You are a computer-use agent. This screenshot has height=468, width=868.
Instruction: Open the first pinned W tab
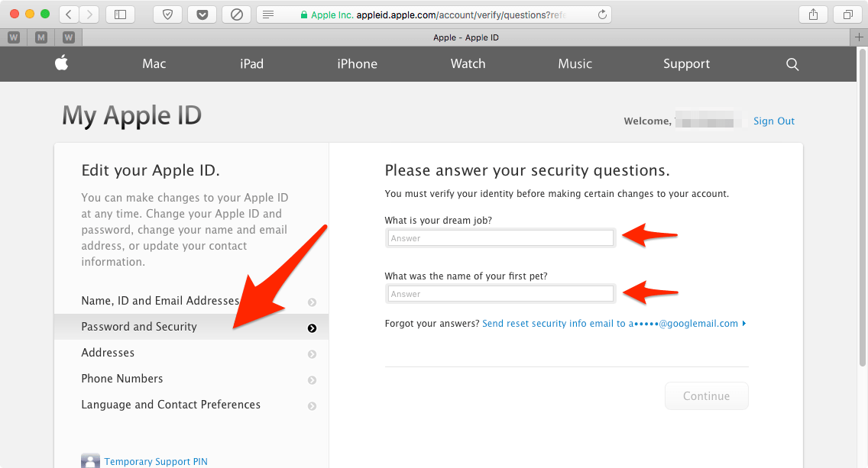[14, 37]
